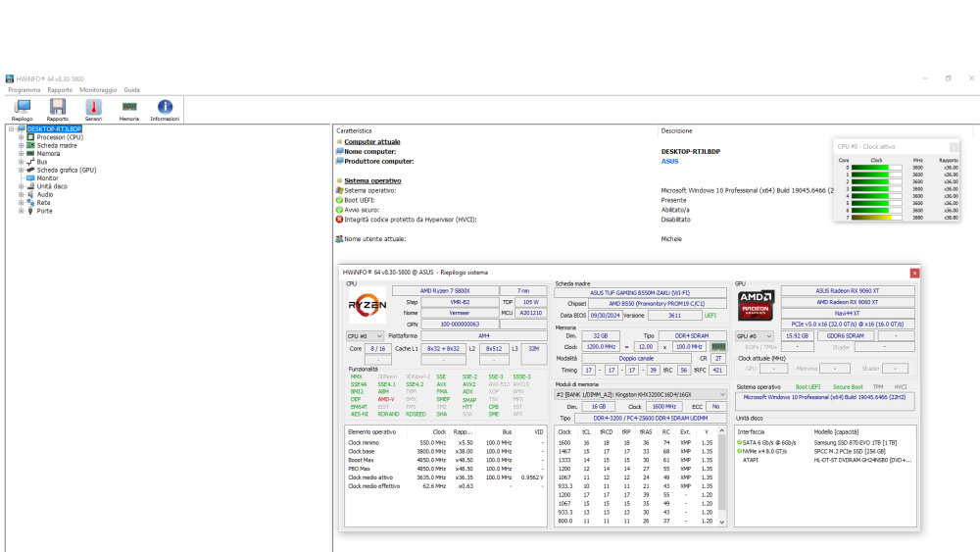Select the Monitor tree item label
The height and width of the screenshot is (552, 980).
coord(47,178)
